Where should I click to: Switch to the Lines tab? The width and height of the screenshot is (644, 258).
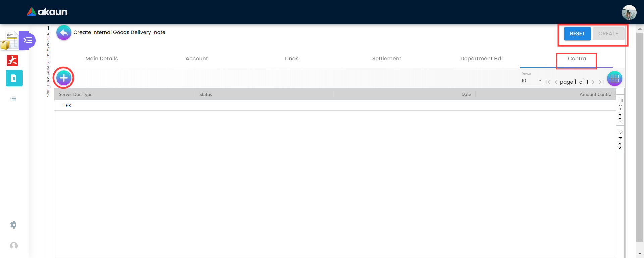point(291,59)
